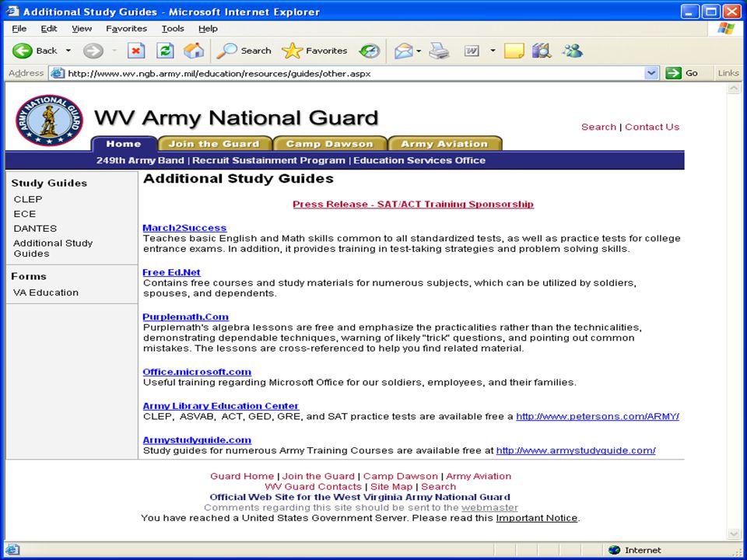Click the scrollbar down arrow
This screenshot has height=560, width=747.
734,534
